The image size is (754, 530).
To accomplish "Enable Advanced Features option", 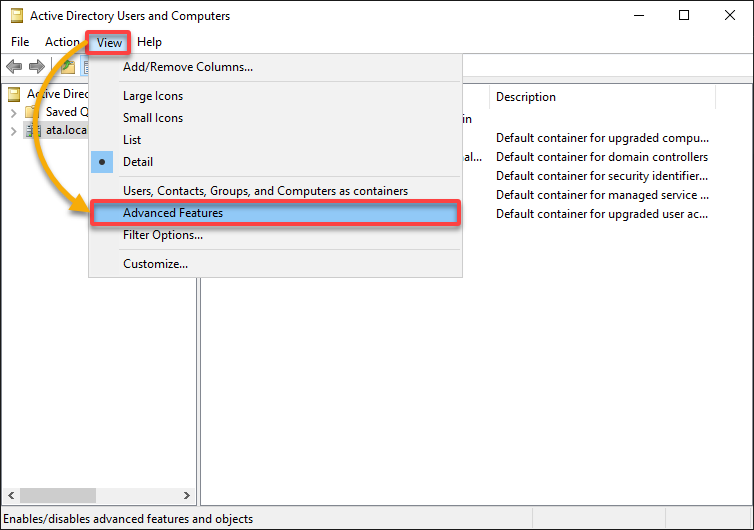I will click(276, 213).
